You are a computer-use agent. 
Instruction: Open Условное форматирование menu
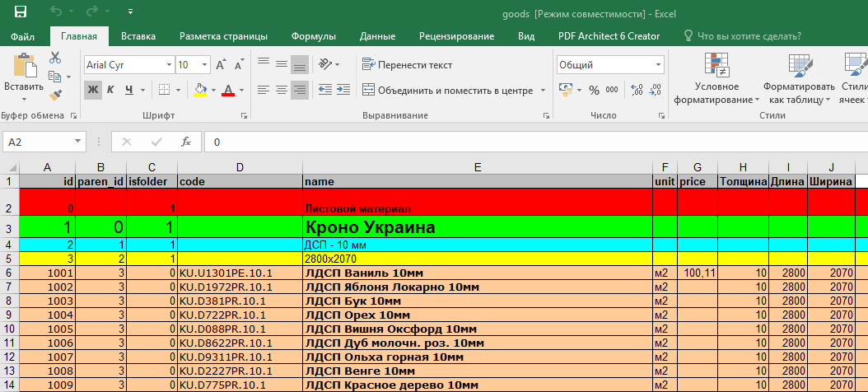click(x=716, y=78)
